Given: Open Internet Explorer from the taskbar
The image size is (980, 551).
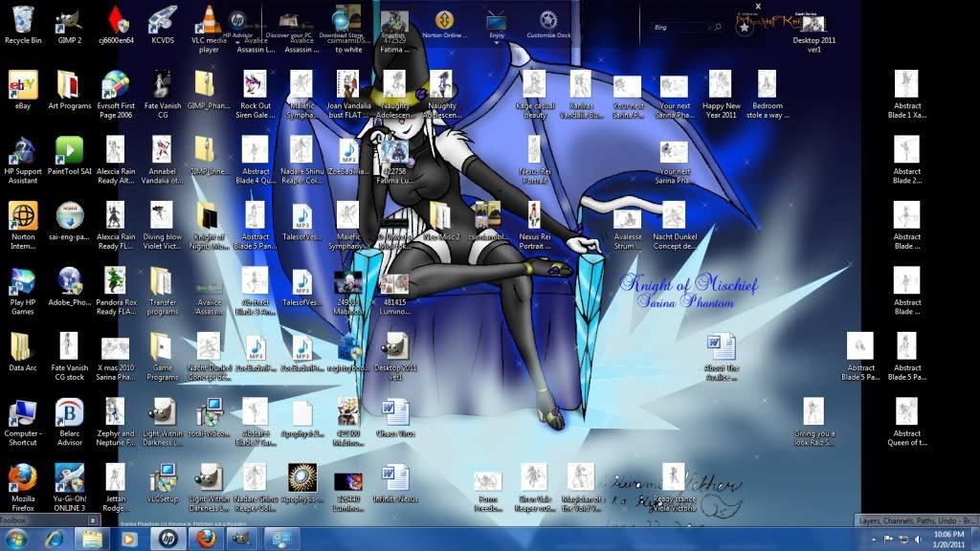Looking at the screenshot, I should [55, 539].
